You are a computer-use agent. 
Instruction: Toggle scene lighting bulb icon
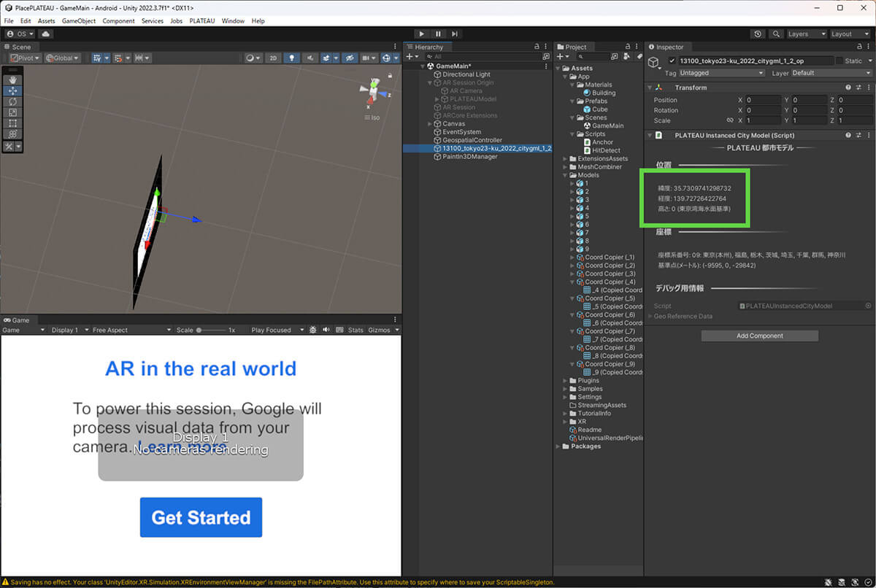tap(292, 58)
